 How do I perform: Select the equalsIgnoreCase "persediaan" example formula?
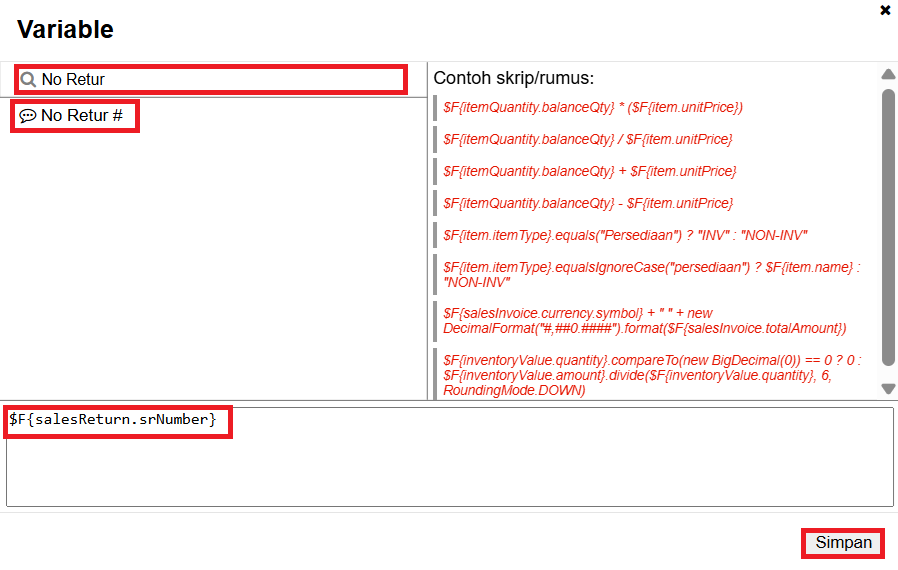[x=650, y=275]
